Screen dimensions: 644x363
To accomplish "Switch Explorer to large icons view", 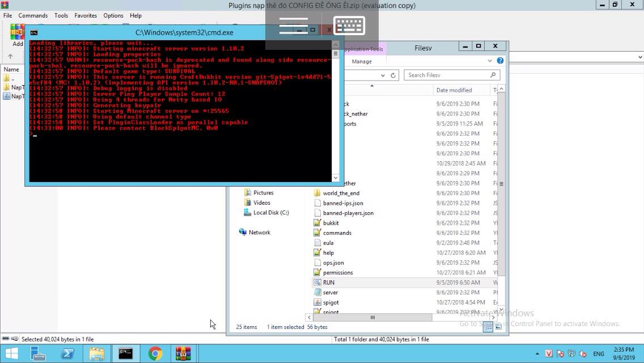I will [498, 327].
